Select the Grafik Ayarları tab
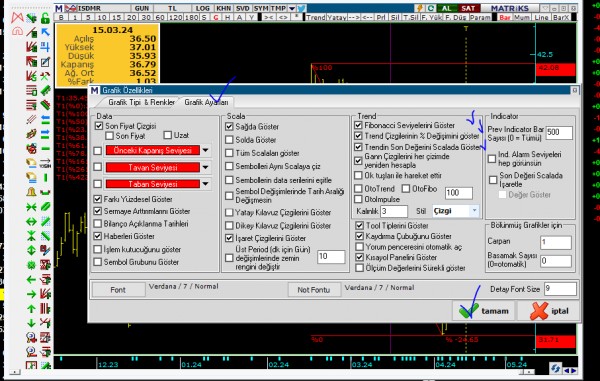This screenshot has width=600, height=381. 206,102
